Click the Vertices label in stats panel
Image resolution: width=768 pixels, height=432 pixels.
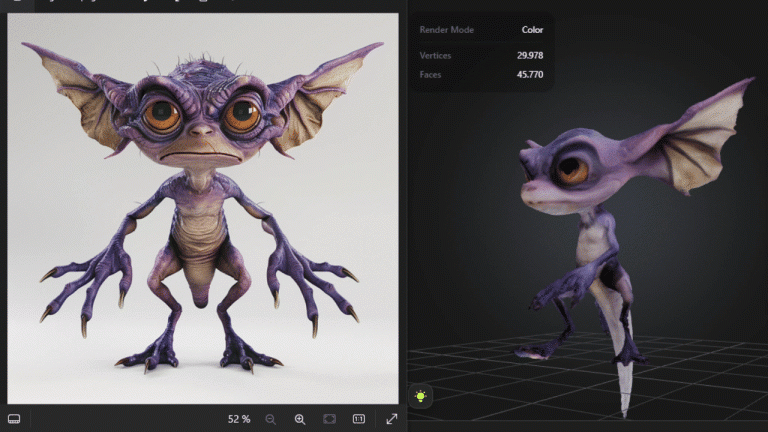tap(436, 55)
